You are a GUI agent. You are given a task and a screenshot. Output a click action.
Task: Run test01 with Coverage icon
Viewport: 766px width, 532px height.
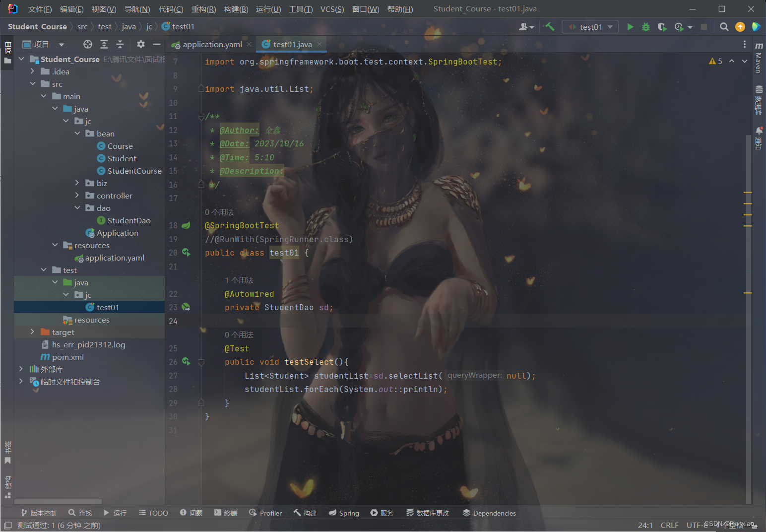(x=662, y=26)
